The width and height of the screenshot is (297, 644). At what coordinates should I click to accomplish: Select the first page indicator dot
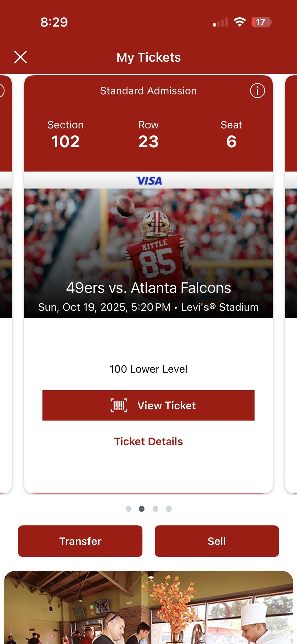[129, 509]
